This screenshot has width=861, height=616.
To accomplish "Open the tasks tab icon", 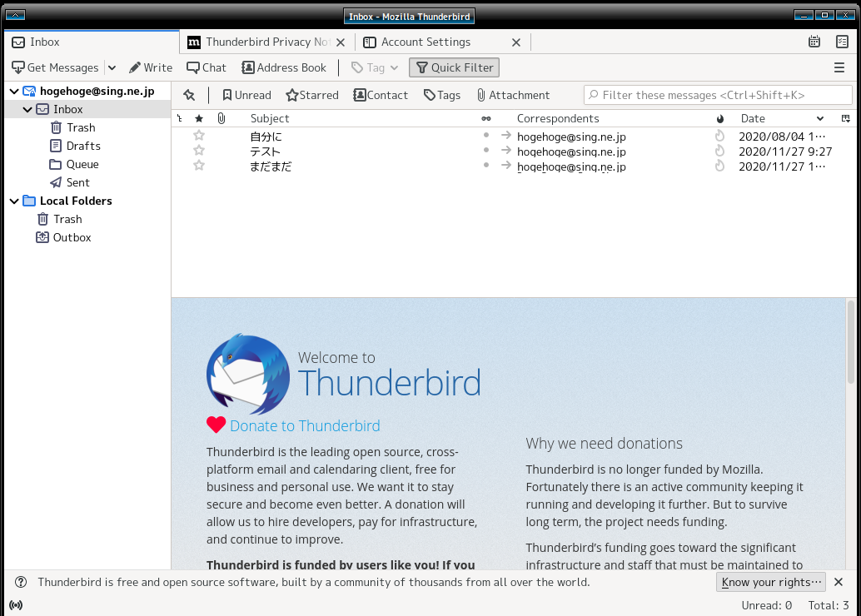I will pyautogui.click(x=842, y=42).
